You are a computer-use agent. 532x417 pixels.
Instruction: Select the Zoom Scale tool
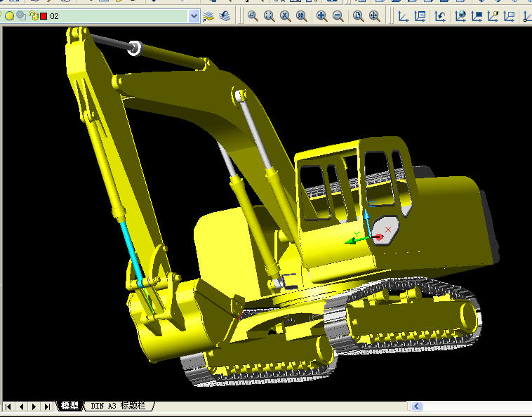click(286, 16)
